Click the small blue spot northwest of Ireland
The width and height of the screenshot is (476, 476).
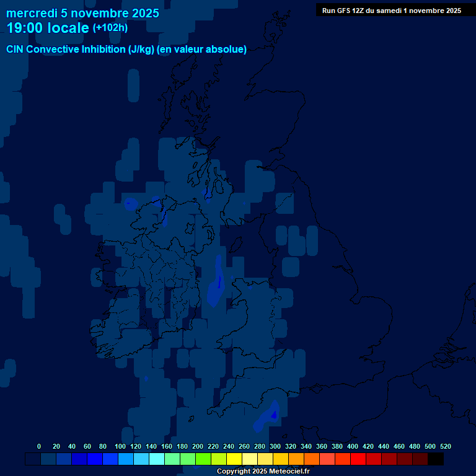[x=131, y=203]
